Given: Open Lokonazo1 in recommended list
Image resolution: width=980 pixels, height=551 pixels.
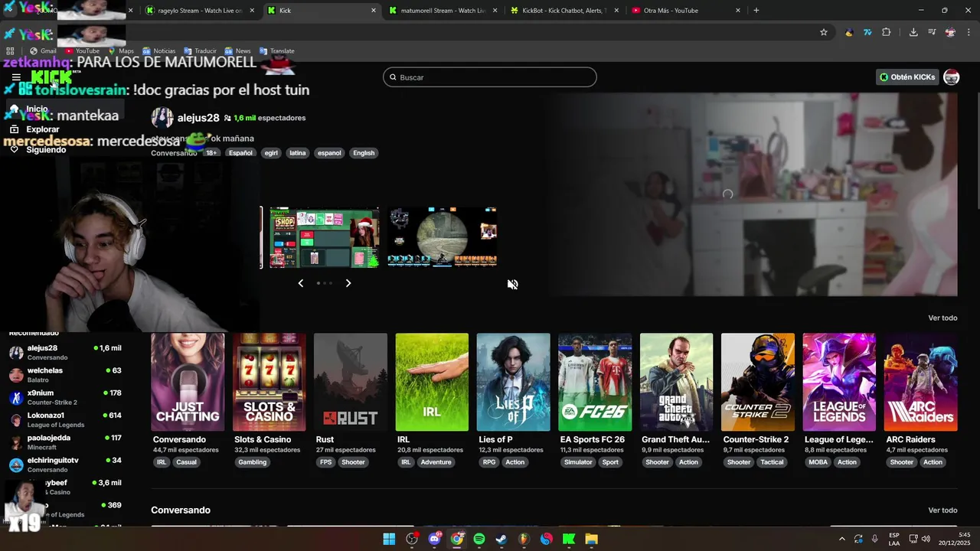Looking at the screenshot, I should tap(65, 419).
